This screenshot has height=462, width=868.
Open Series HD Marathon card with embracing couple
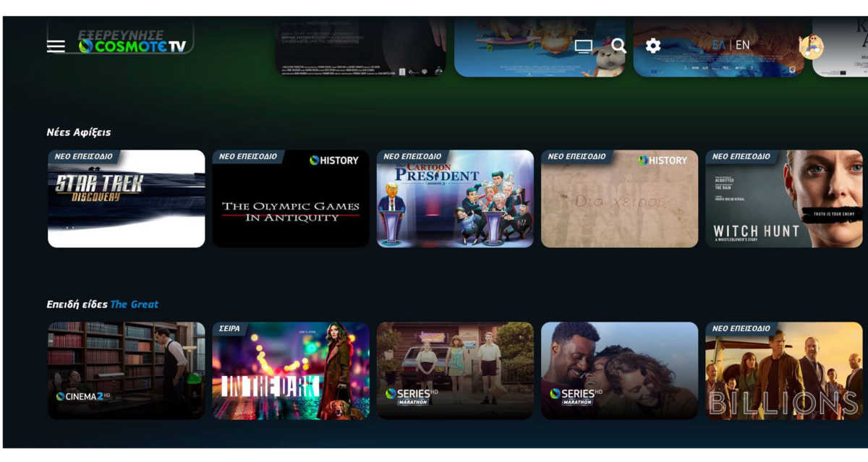click(x=620, y=371)
